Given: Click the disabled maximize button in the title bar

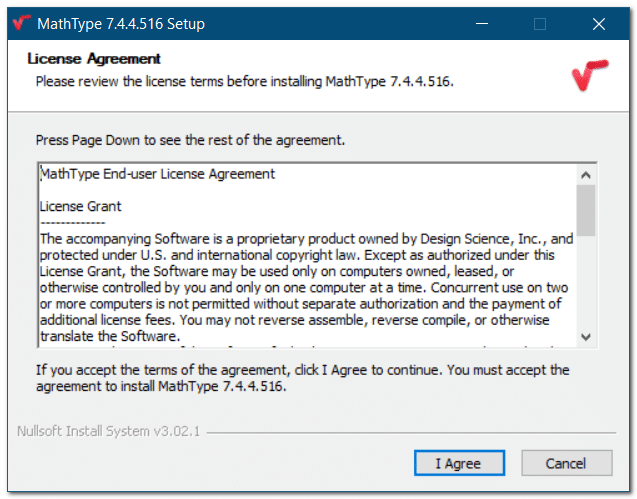Looking at the screenshot, I should [540, 23].
